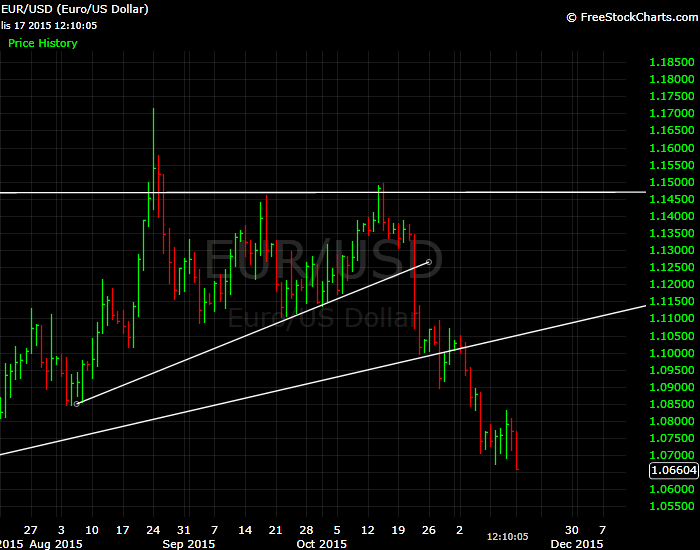
Task: Select price level 1.17000 on axis
Action: click(x=672, y=113)
